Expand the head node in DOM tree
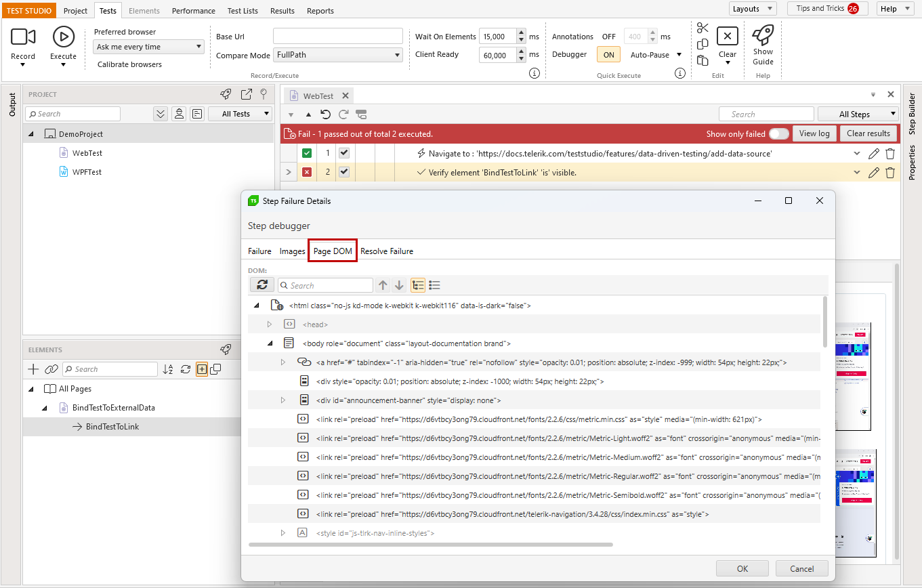The height and width of the screenshot is (588, 922). tap(270, 324)
